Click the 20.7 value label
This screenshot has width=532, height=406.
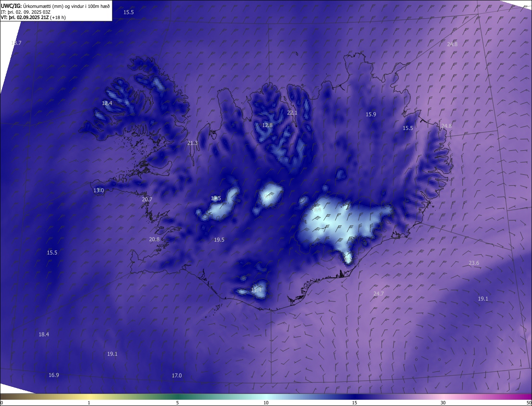[147, 200]
